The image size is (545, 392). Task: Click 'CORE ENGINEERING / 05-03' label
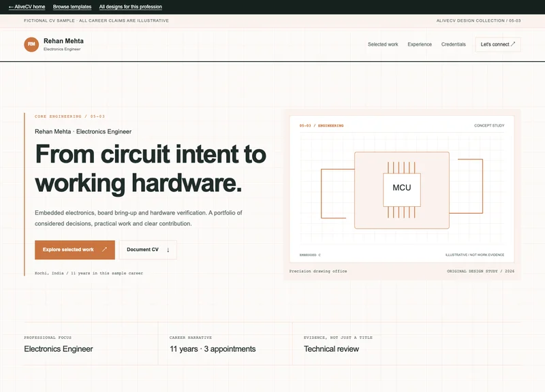coord(69,116)
